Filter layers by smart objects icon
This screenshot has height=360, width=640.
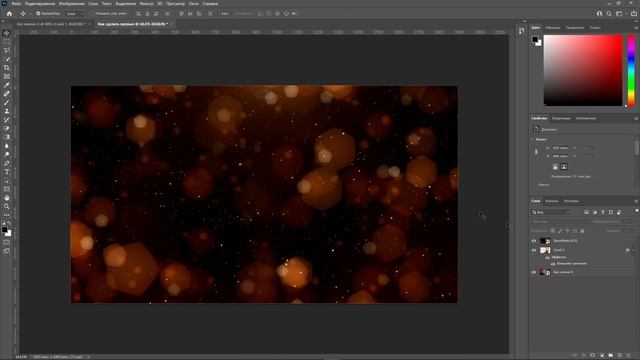[x=619, y=212]
